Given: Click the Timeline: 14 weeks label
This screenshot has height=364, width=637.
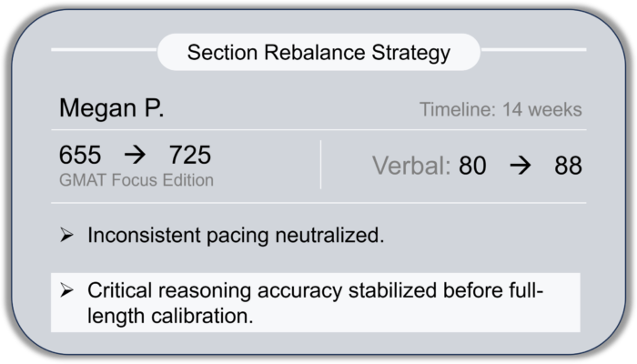Looking at the screenshot, I should click(500, 110).
